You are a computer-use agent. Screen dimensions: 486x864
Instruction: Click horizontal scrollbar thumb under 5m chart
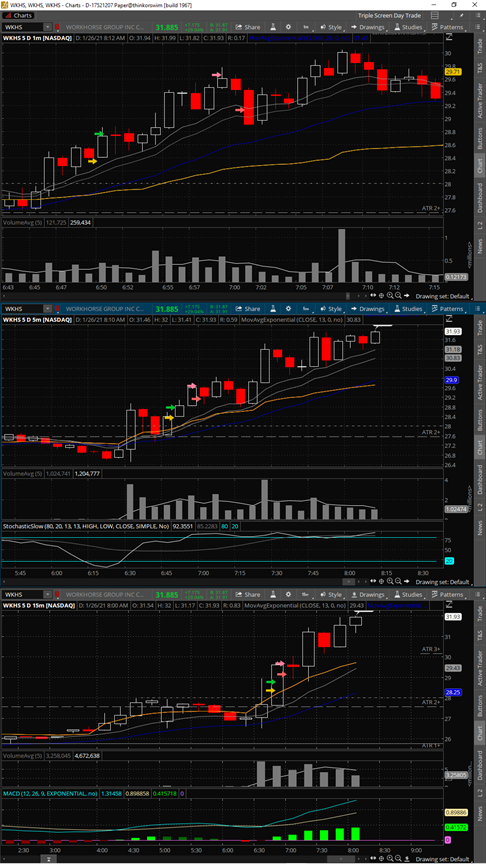click(349, 581)
